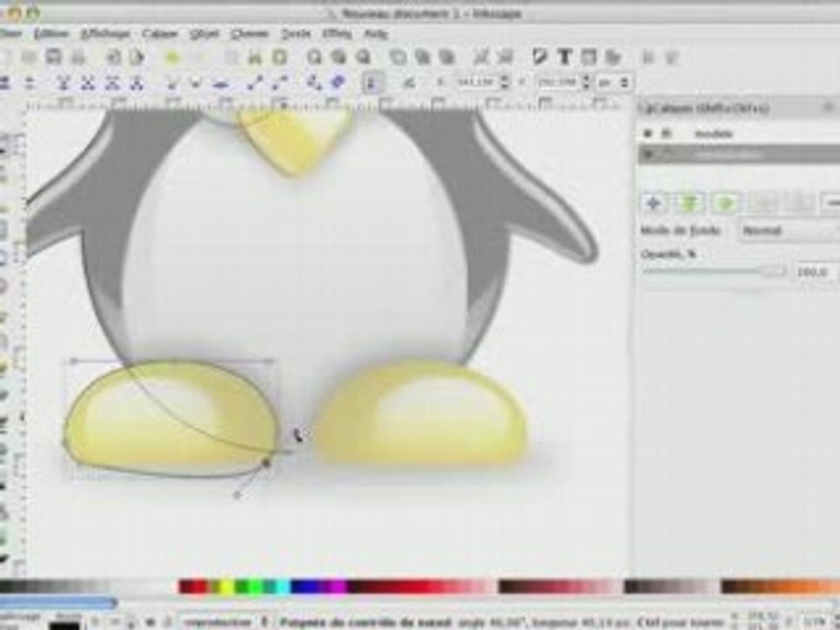Toggle show node handles button
This screenshot has height=630, width=840.
tap(372, 82)
